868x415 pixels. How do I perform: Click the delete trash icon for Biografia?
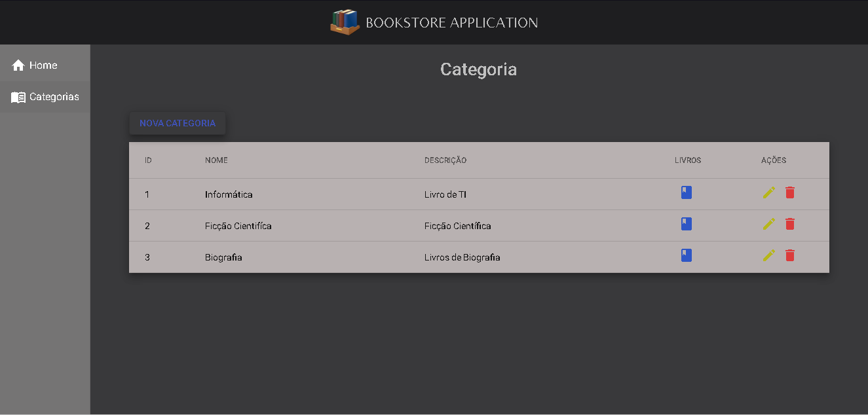(789, 255)
